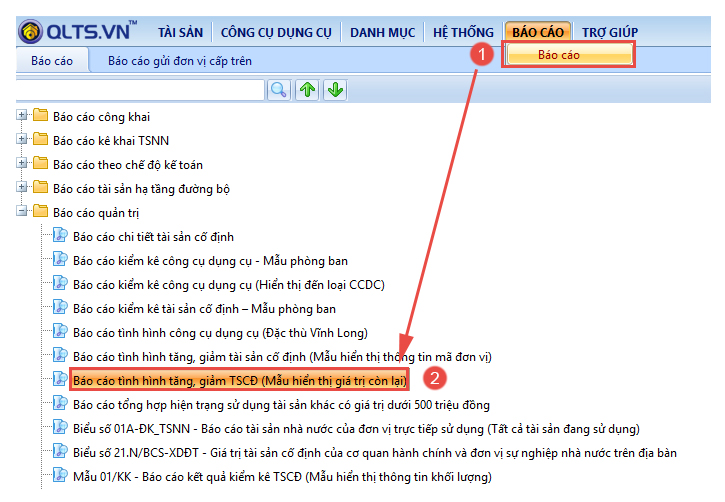Screen dimensions: 725x502
Task: Click the QLTS.VN logo icon
Action: [x=31, y=31]
